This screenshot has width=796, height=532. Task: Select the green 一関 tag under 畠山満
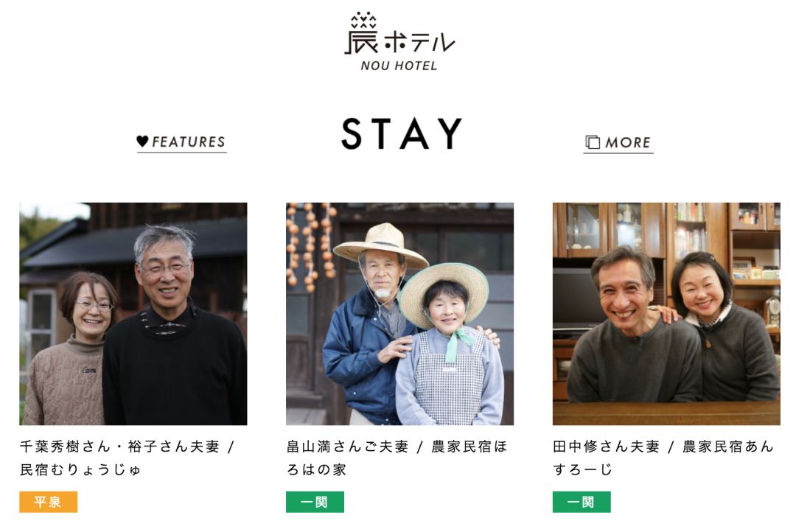click(315, 502)
